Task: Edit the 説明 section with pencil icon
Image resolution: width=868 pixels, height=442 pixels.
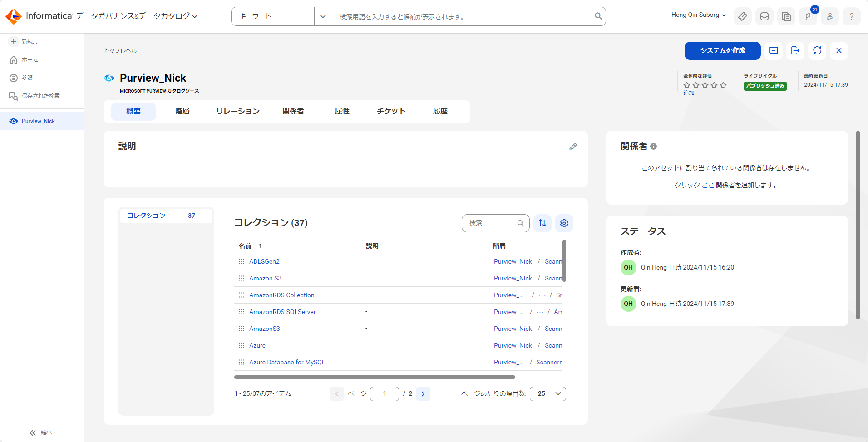Action: tap(573, 147)
